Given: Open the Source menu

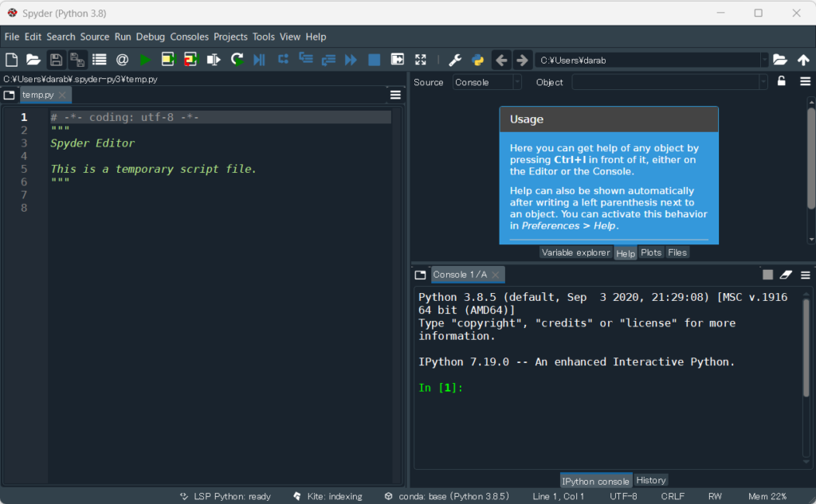Looking at the screenshot, I should coord(95,37).
